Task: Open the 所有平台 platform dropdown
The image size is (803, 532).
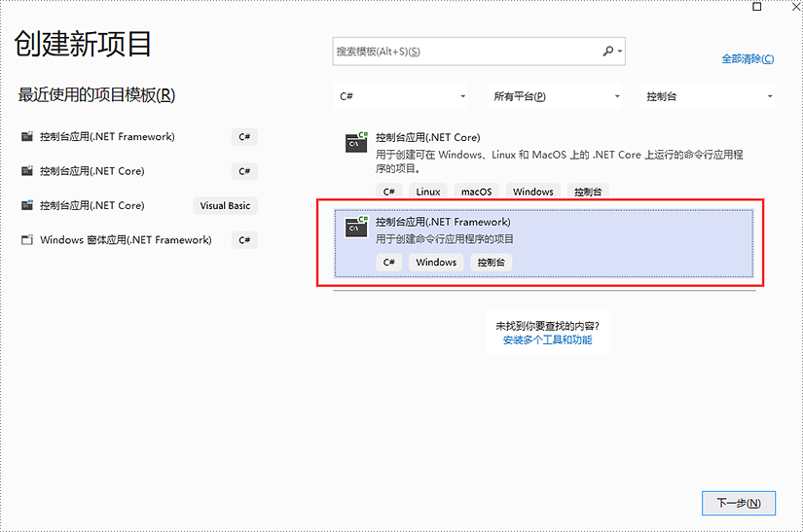Action: click(x=555, y=96)
